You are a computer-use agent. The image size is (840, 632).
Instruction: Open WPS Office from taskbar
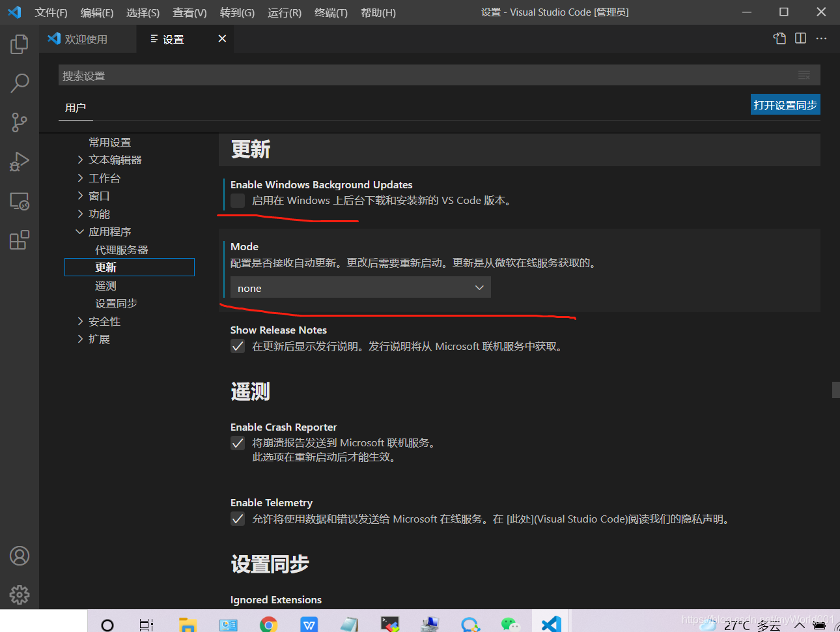309,625
